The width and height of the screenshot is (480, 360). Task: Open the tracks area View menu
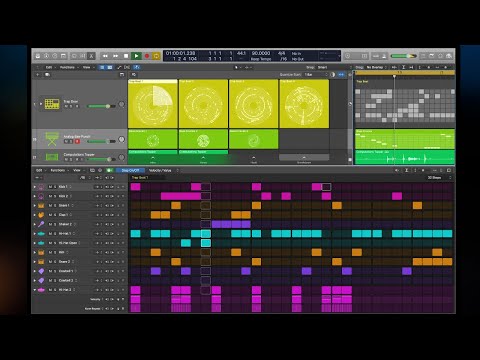pos(87,67)
